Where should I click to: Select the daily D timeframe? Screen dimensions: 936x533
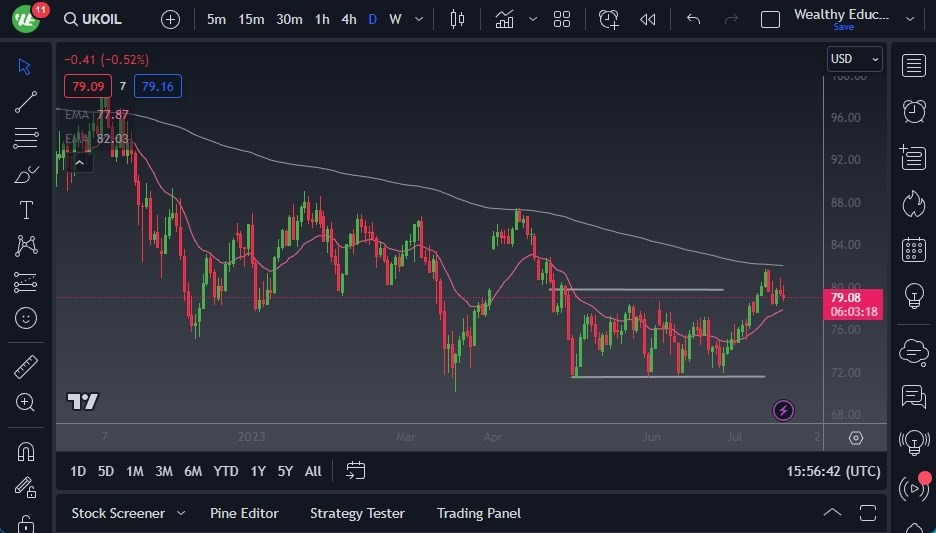pos(372,20)
